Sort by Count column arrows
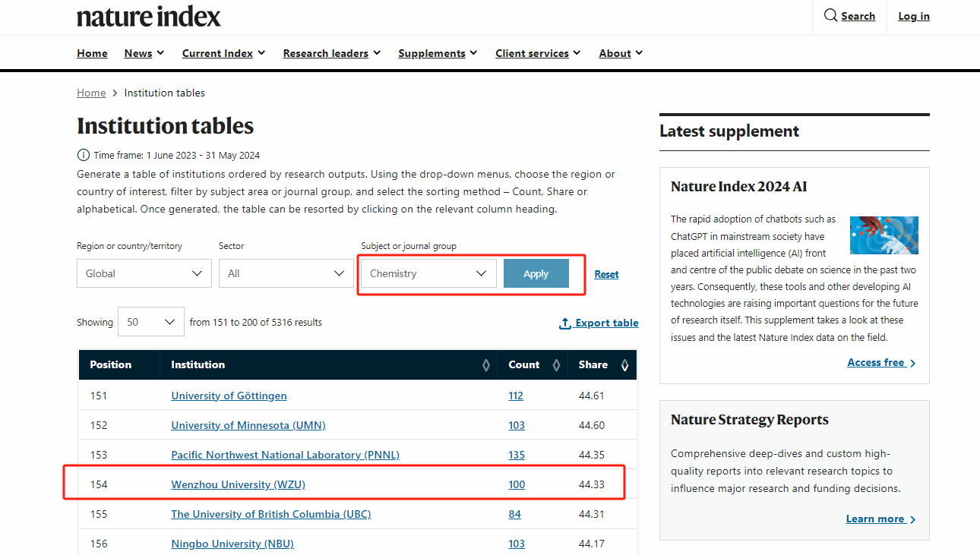The height and width of the screenshot is (555, 980). [556, 365]
